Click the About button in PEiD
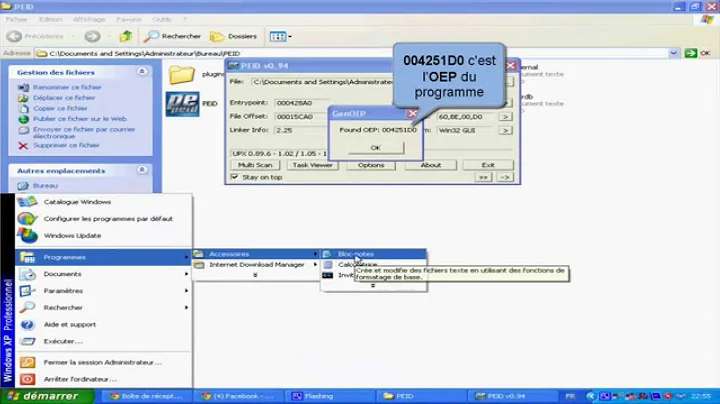The width and height of the screenshot is (720, 404). click(x=431, y=165)
